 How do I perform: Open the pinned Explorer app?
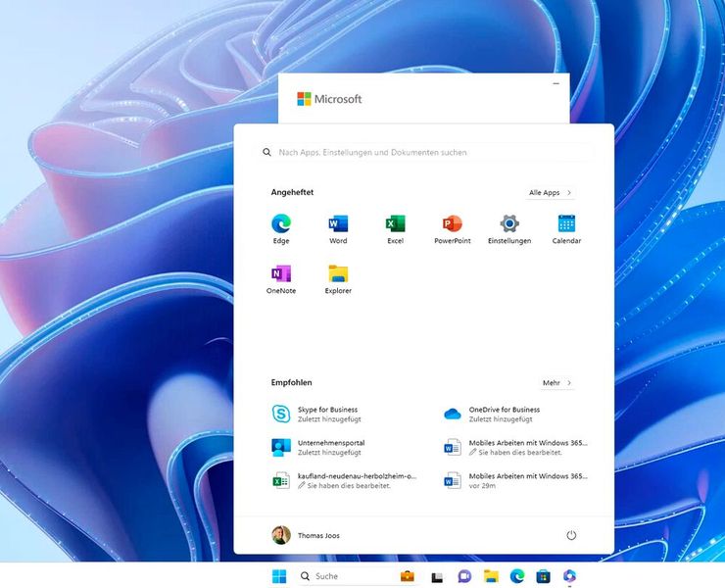338,279
